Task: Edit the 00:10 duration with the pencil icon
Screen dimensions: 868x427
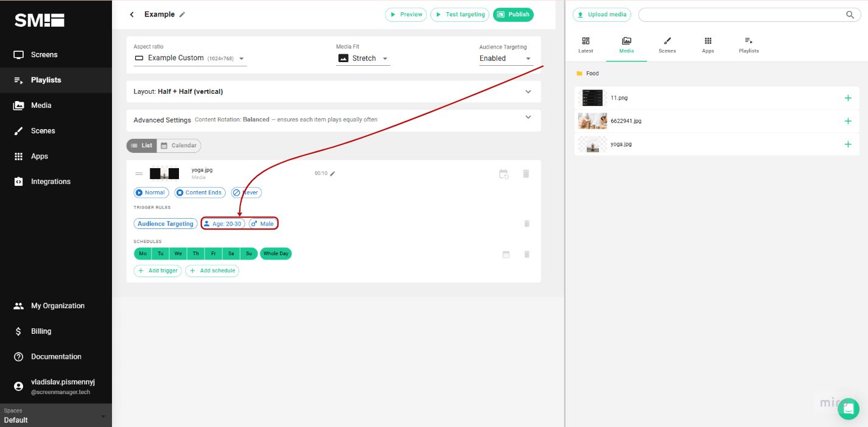Action: (333, 173)
